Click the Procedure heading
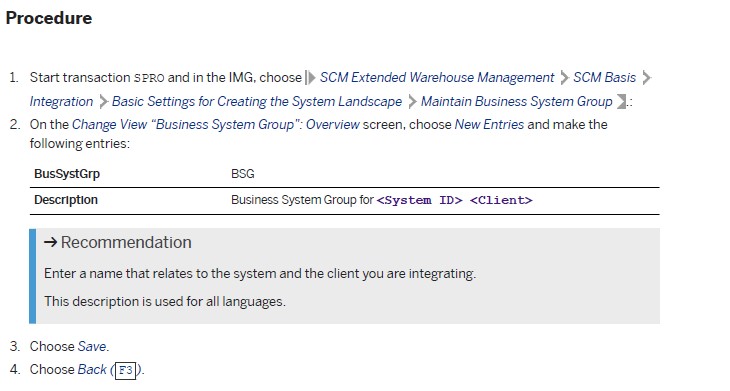Image resolution: width=730 pixels, height=391 pixels. (49, 18)
